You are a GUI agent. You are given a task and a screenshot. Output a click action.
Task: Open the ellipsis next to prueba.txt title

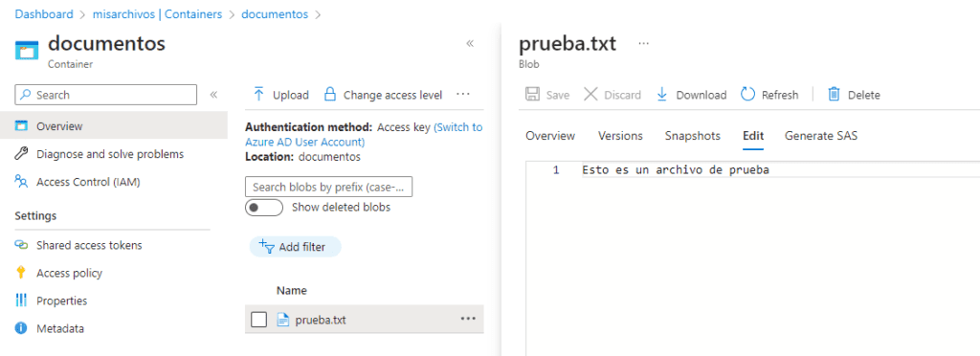coord(644,44)
